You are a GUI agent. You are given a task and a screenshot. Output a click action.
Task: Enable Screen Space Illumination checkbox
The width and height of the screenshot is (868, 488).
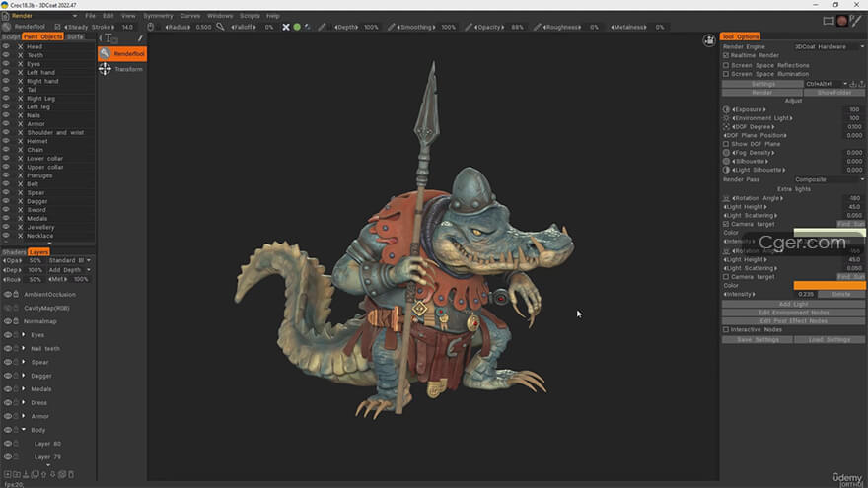[x=726, y=74]
